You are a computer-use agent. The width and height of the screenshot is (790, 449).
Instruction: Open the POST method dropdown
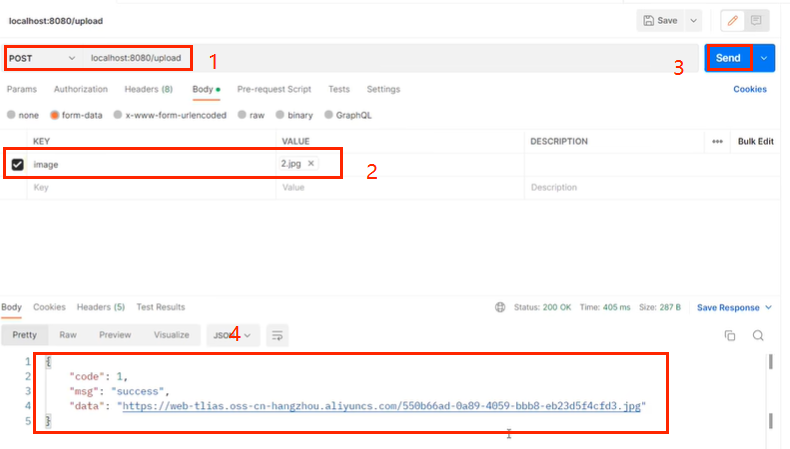[x=42, y=58]
